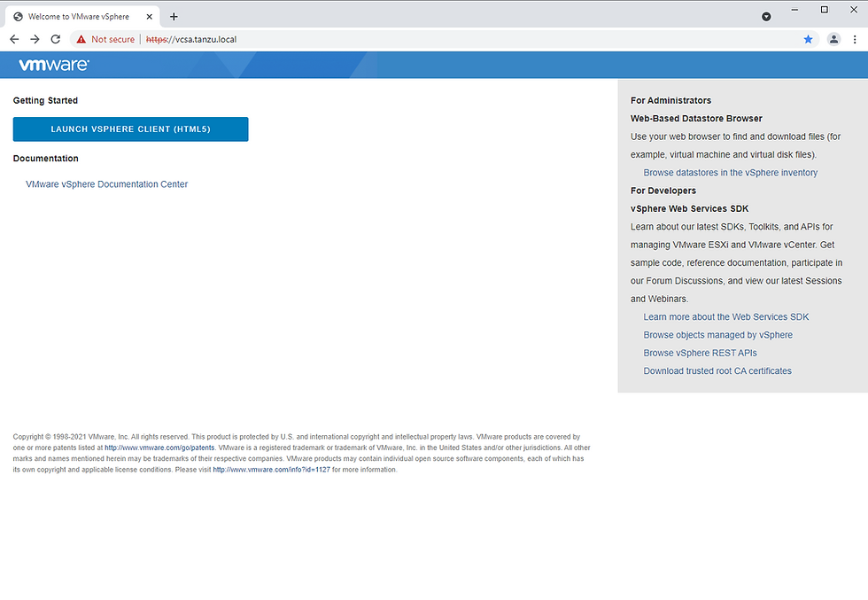Screen dimensions: 868x600
Task: Click the For Administrators heading
Action: point(670,100)
